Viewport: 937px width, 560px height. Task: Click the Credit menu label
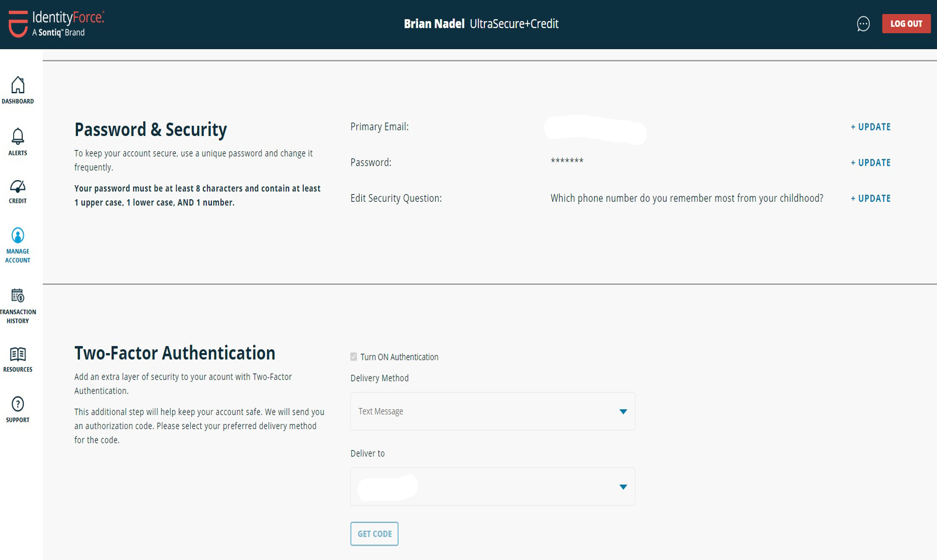18,201
